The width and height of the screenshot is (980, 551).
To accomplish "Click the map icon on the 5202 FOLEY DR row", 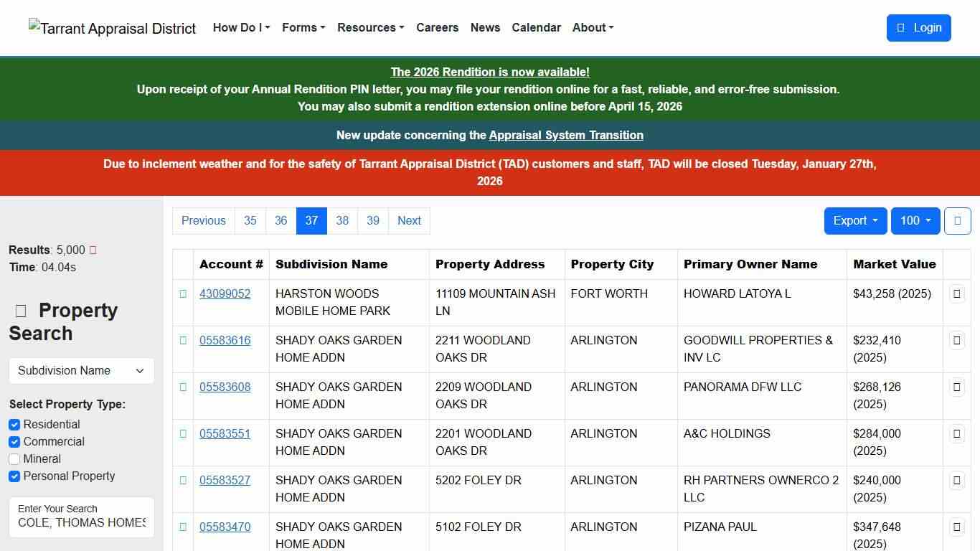I will point(957,480).
